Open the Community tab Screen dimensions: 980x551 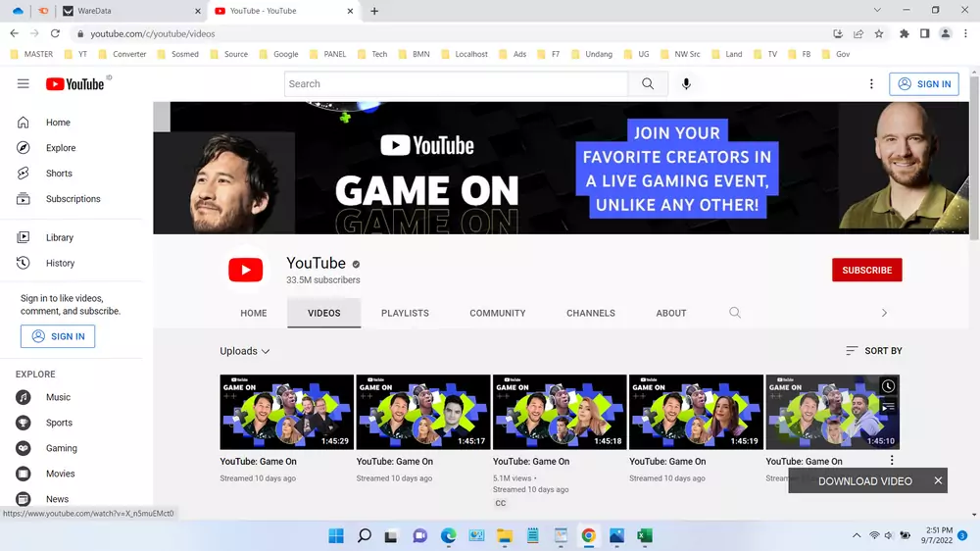[x=498, y=313]
